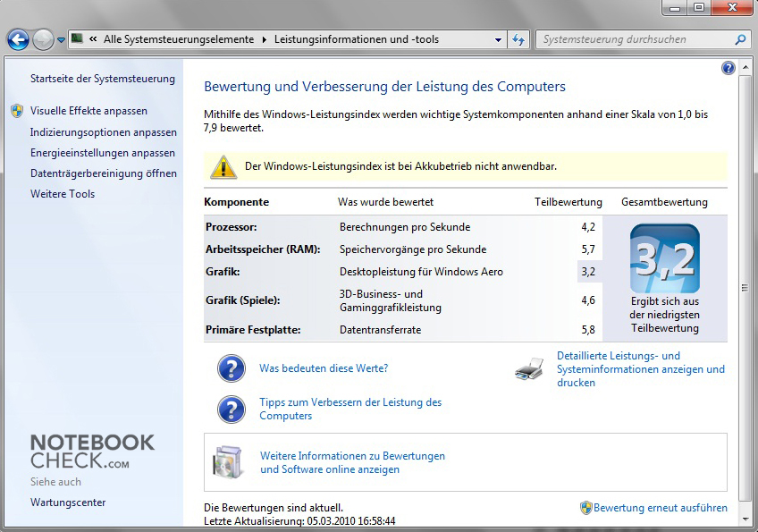Open 'Energieeinstellungen anpassen'

point(103,153)
